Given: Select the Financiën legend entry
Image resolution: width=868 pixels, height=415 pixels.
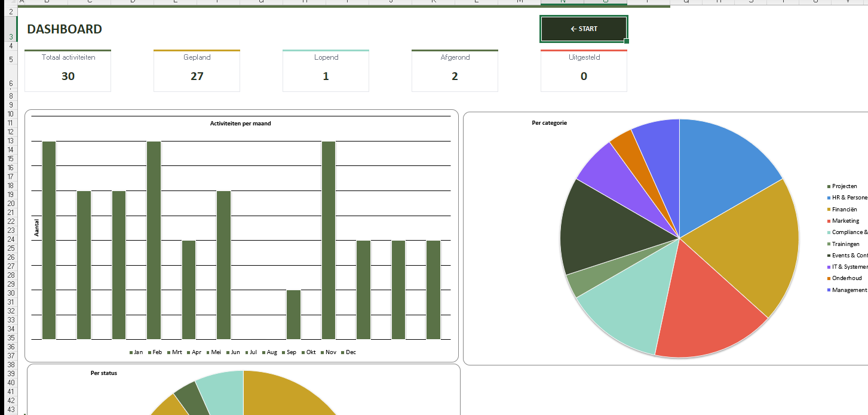Looking at the screenshot, I should coord(844,210).
